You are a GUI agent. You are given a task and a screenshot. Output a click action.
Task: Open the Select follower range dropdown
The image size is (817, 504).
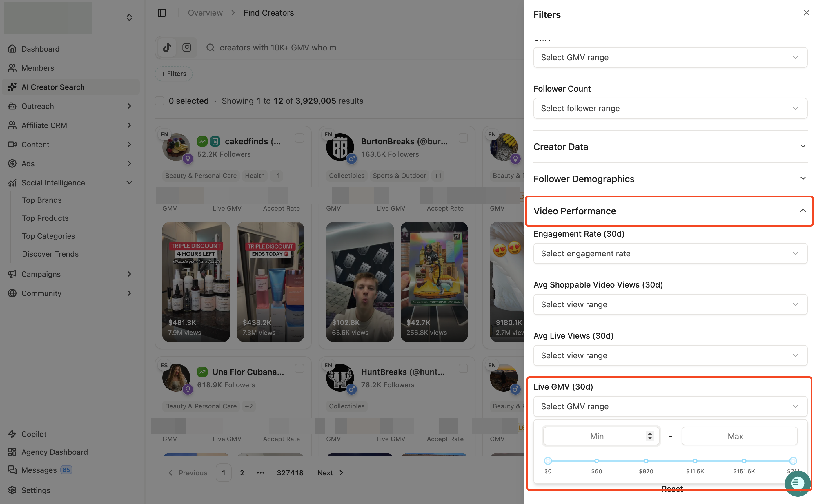(670, 108)
